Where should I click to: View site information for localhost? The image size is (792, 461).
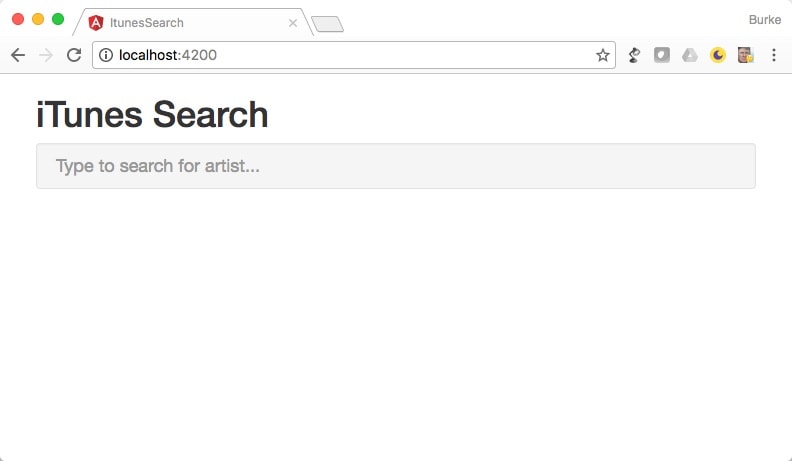pyautogui.click(x=106, y=55)
